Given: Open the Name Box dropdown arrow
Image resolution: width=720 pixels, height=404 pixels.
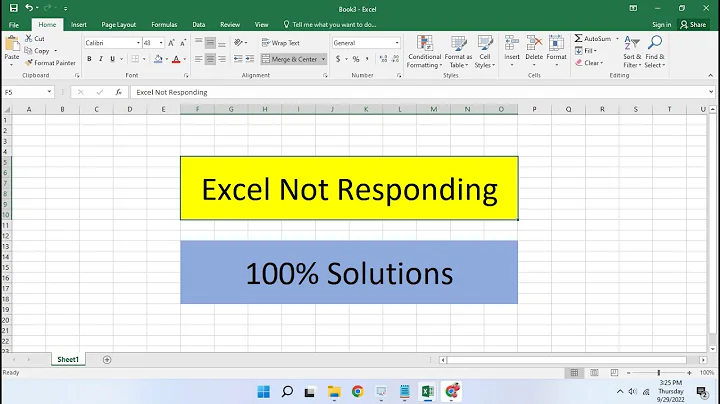Looking at the screenshot, I should click(x=49, y=92).
